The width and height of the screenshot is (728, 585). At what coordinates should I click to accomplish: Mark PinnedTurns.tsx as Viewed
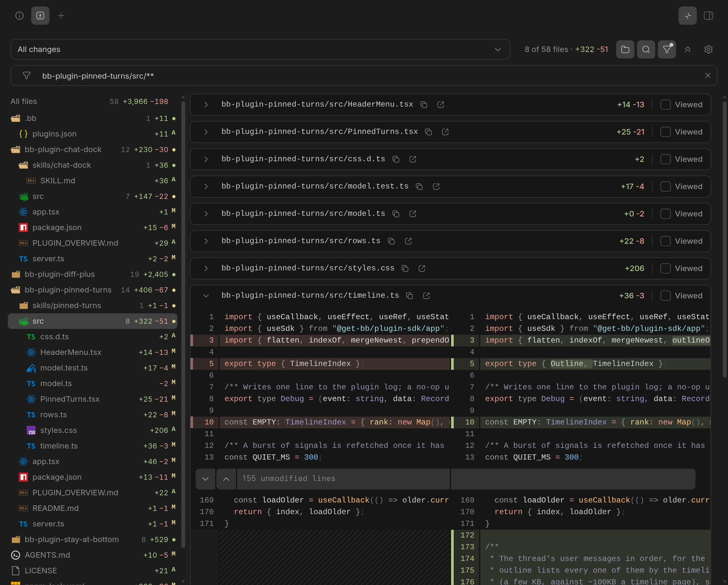(x=665, y=132)
